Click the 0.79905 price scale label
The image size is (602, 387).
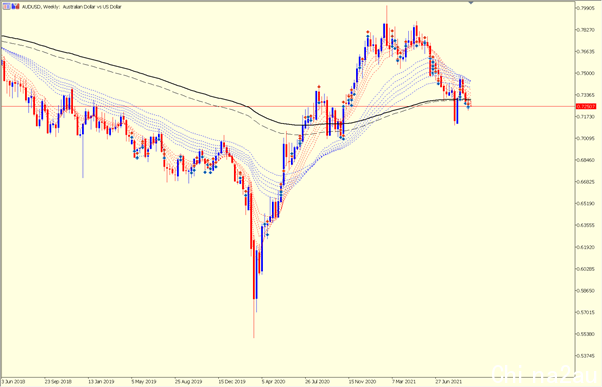[585, 8]
